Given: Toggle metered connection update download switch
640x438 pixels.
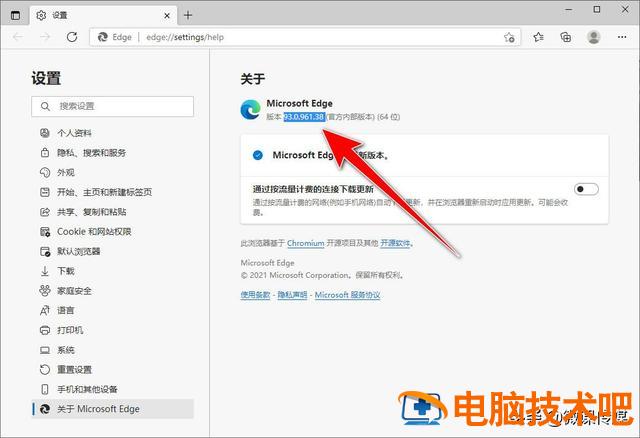Looking at the screenshot, I should coord(586,189).
